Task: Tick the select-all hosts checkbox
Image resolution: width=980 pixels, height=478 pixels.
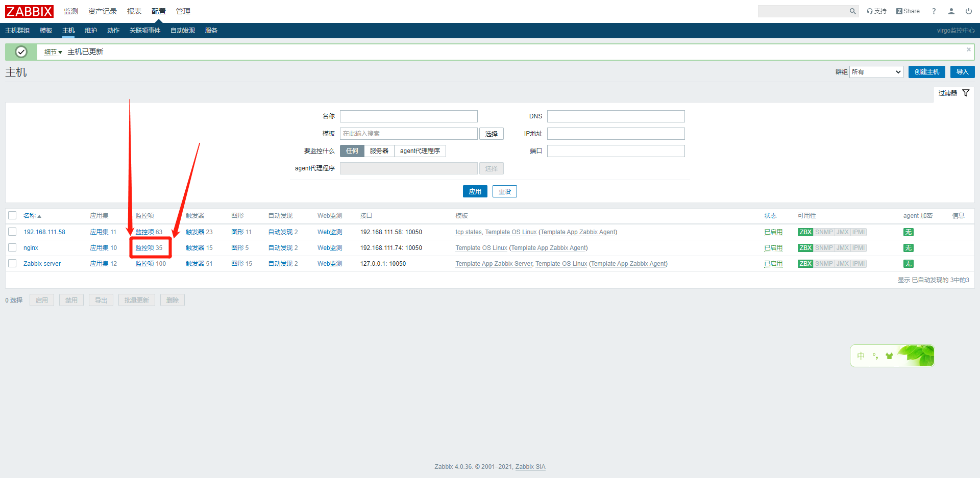Action: (x=13, y=216)
